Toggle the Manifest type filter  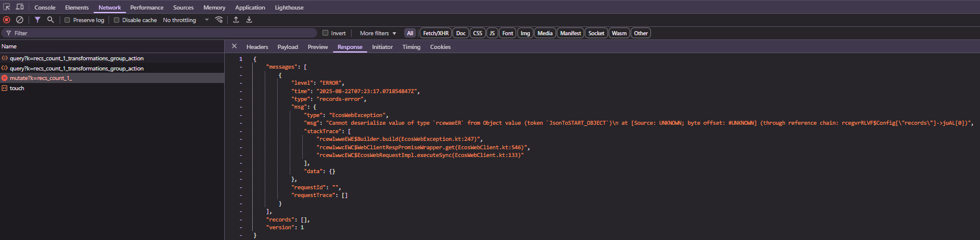[570, 33]
